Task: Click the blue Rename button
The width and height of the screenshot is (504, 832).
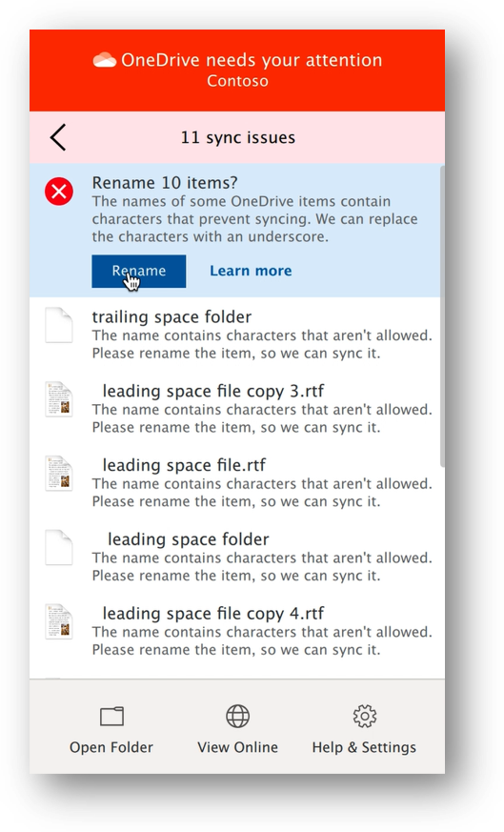Action: (139, 272)
